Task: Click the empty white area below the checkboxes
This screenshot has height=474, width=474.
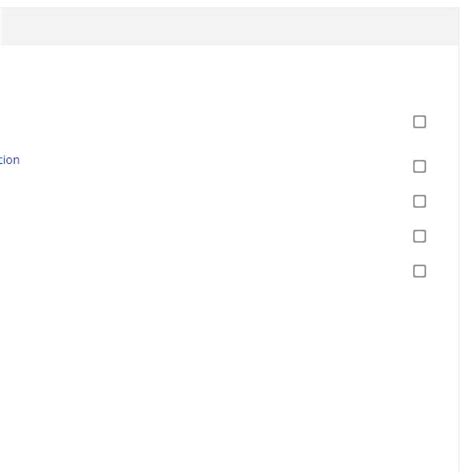Action: tap(229, 373)
